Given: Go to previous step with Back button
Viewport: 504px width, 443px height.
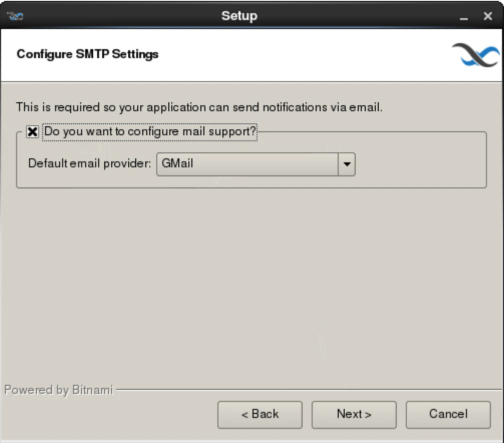Looking at the screenshot, I should [x=260, y=415].
